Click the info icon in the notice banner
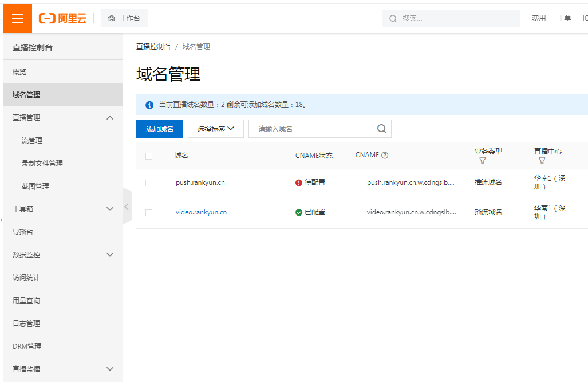 tap(149, 105)
